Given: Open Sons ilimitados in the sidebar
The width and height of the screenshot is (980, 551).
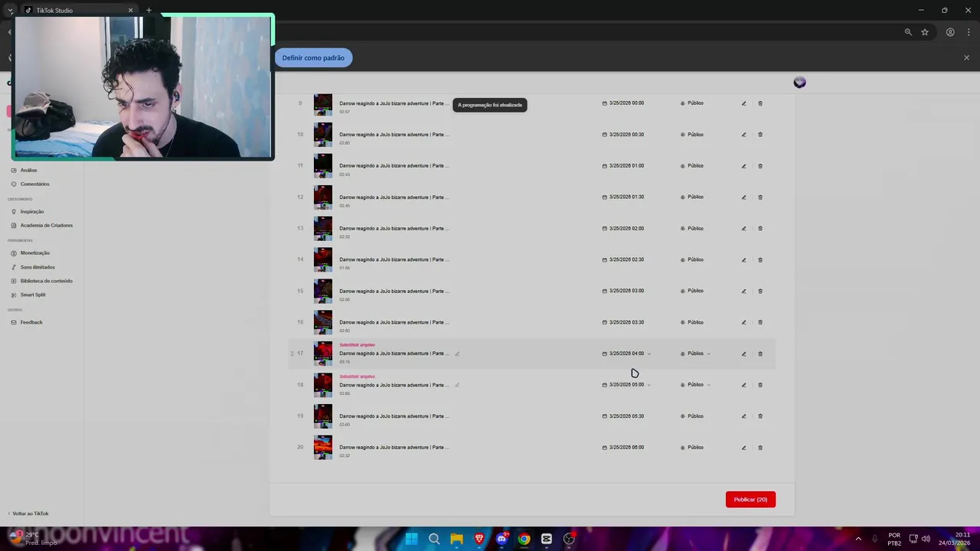Looking at the screenshot, I should tap(38, 267).
